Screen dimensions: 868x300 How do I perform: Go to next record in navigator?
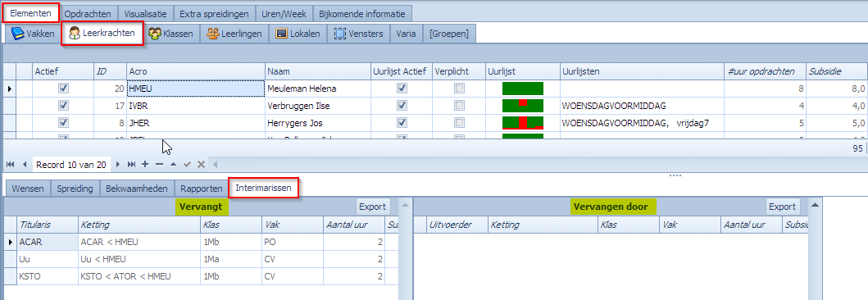point(117,165)
